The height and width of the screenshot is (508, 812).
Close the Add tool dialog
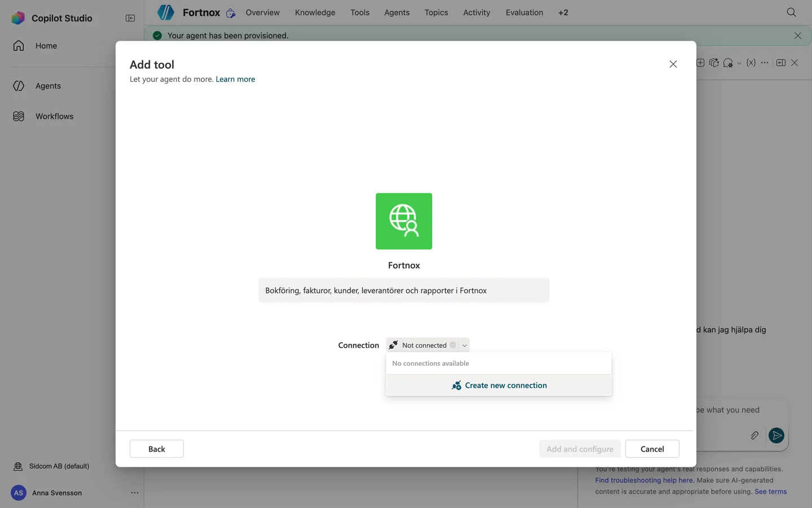click(673, 64)
